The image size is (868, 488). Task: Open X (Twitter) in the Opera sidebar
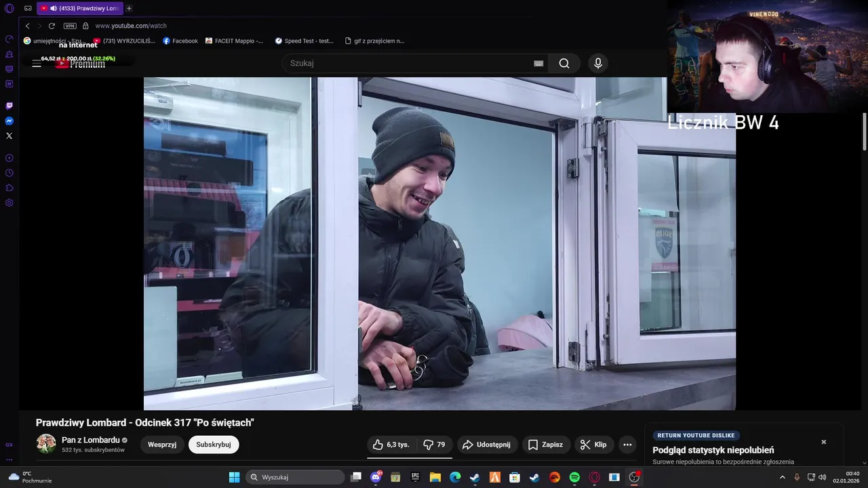[x=9, y=136]
